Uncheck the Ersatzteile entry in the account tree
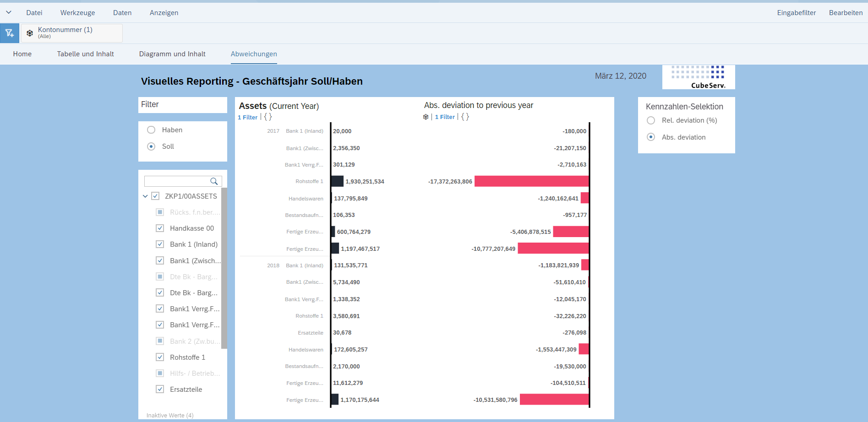Screen dimensions: 868x422 [160, 389]
